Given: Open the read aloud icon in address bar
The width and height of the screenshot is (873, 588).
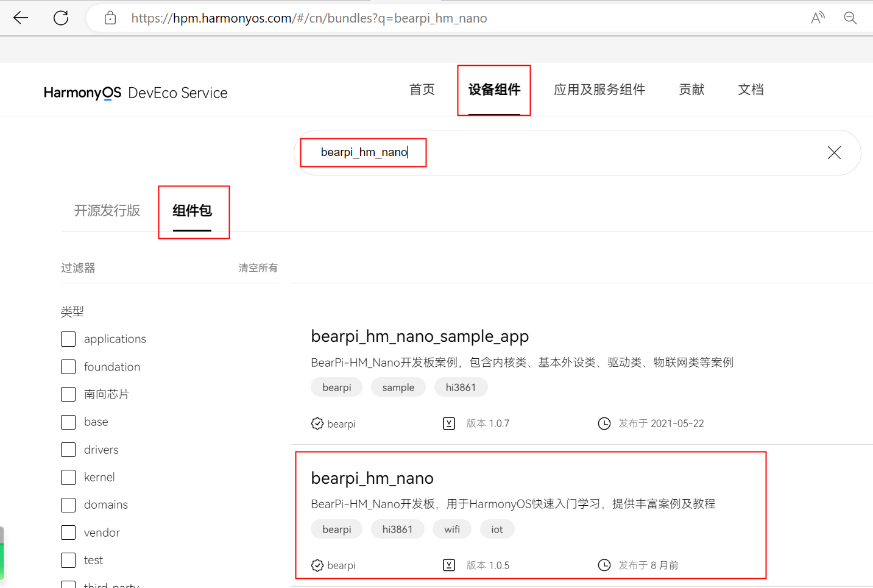Looking at the screenshot, I should tap(818, 18).
